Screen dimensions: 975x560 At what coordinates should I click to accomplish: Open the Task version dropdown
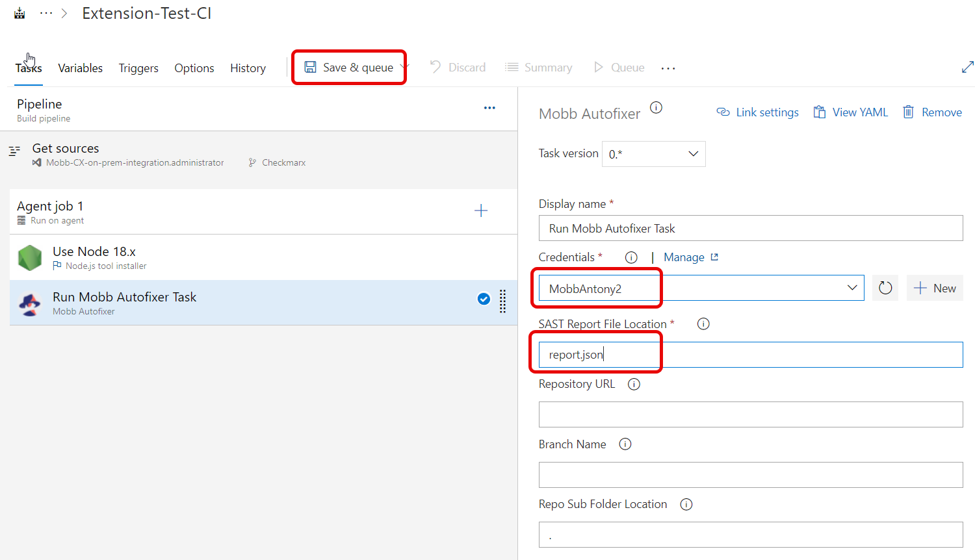coord(653,154)
